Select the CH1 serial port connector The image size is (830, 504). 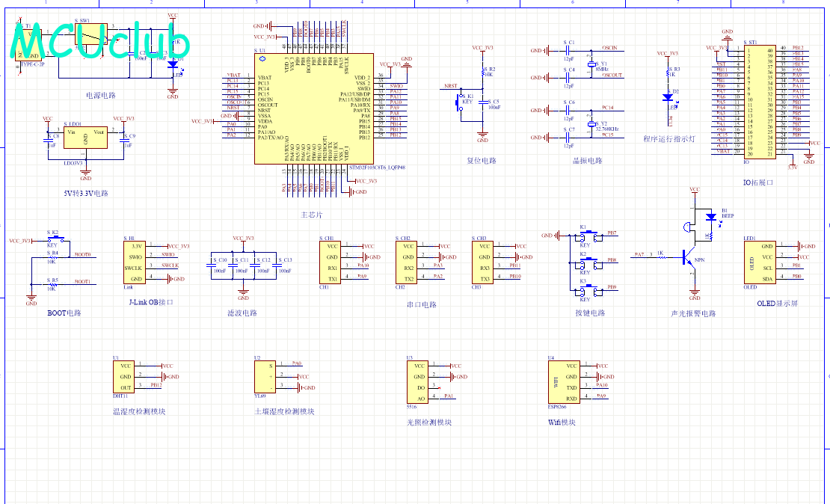[x=331, y=262]
